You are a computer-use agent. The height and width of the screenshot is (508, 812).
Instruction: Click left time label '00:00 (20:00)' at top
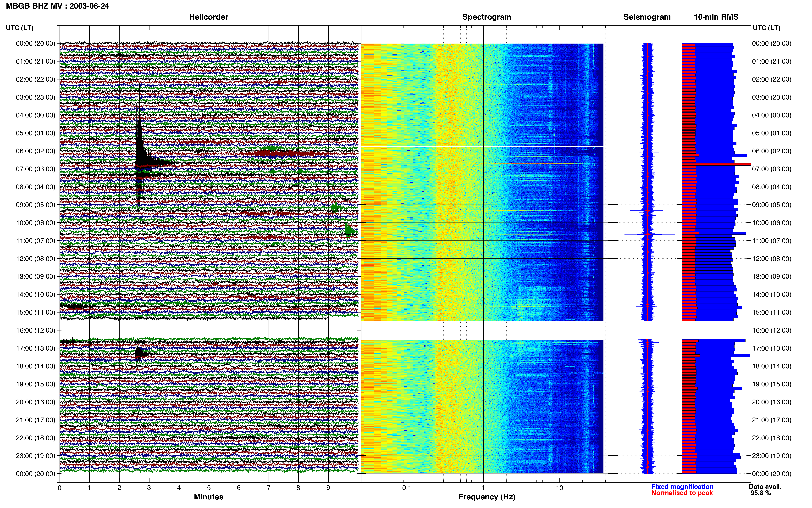click(36, 43)
